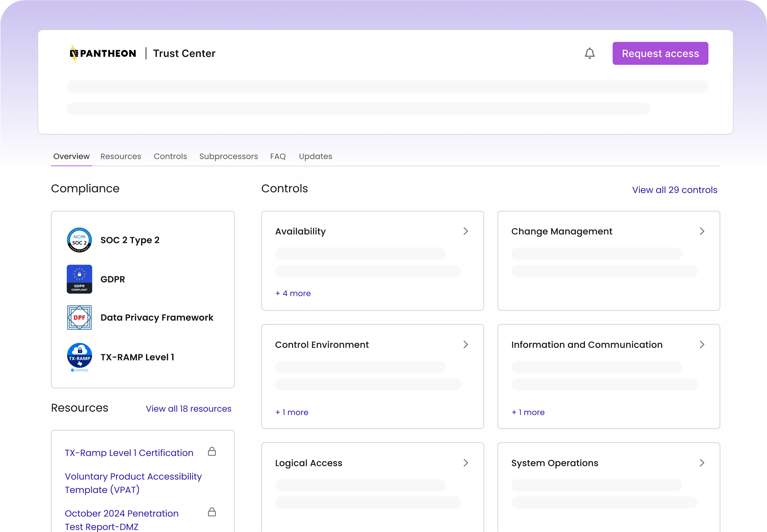Switch to the Resources tab

pyautogui.click(x=121, y=156)
